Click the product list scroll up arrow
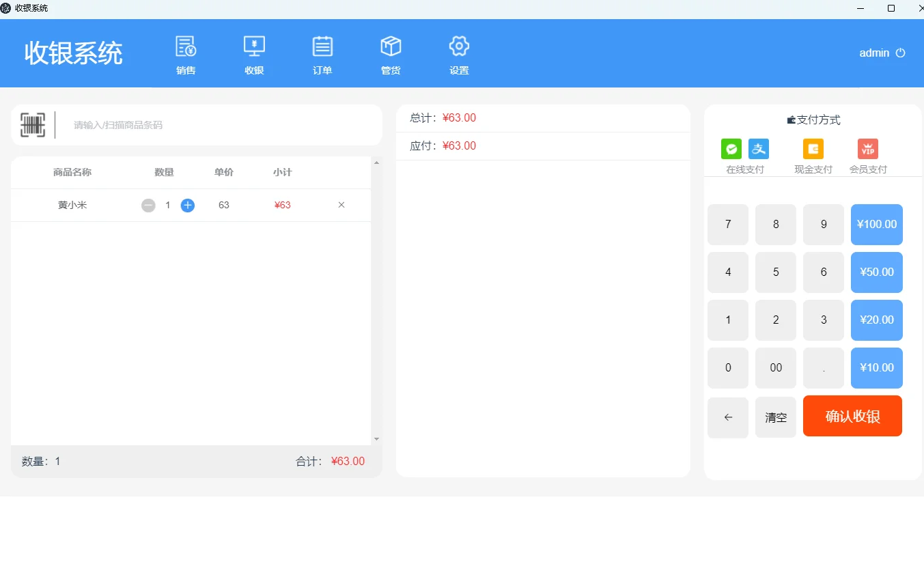The image size is (924, 562). click(x=376, y=163)
